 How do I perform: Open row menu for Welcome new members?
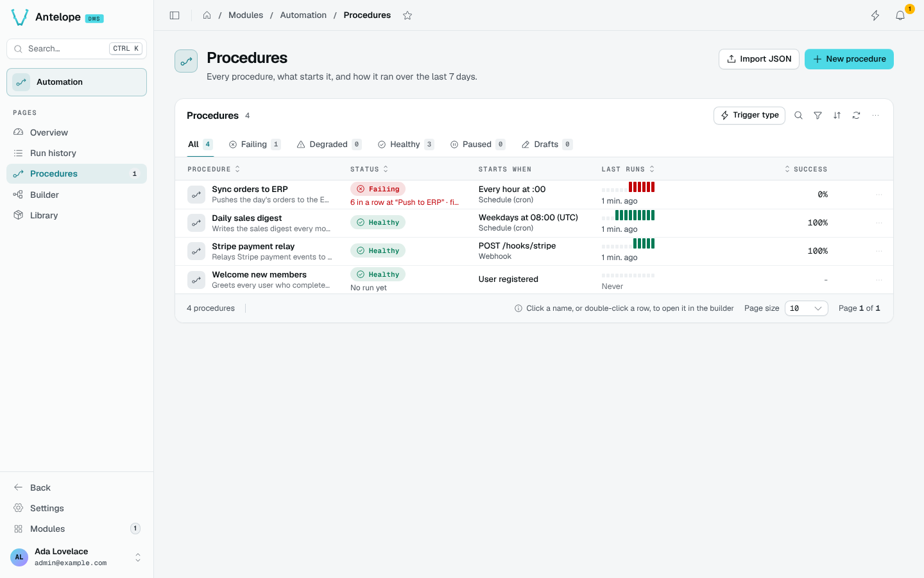tap(879, 279)
